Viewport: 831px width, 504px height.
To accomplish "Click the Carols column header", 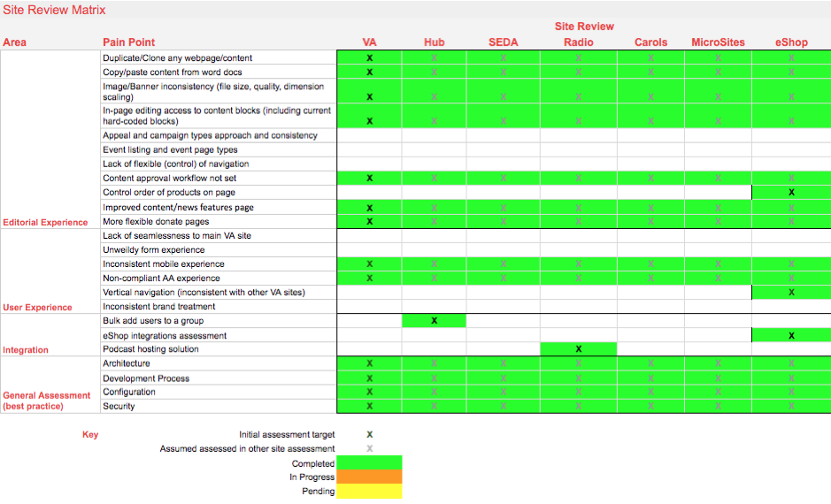I will [650, 42].
